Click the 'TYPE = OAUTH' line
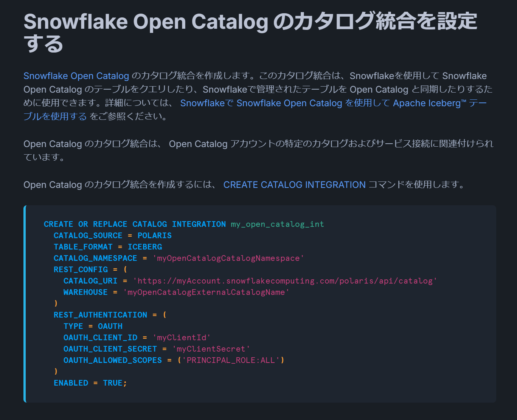 tap(93, 326)
